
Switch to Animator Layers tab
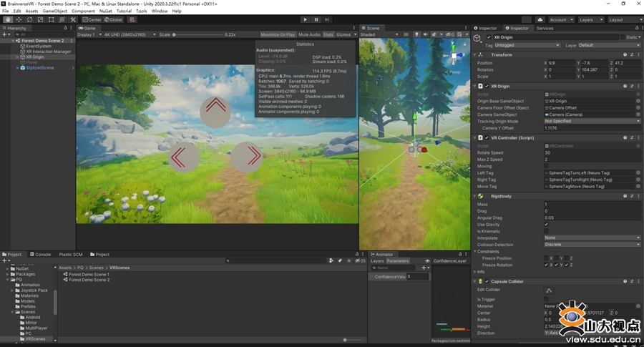[x=377, y=261]
